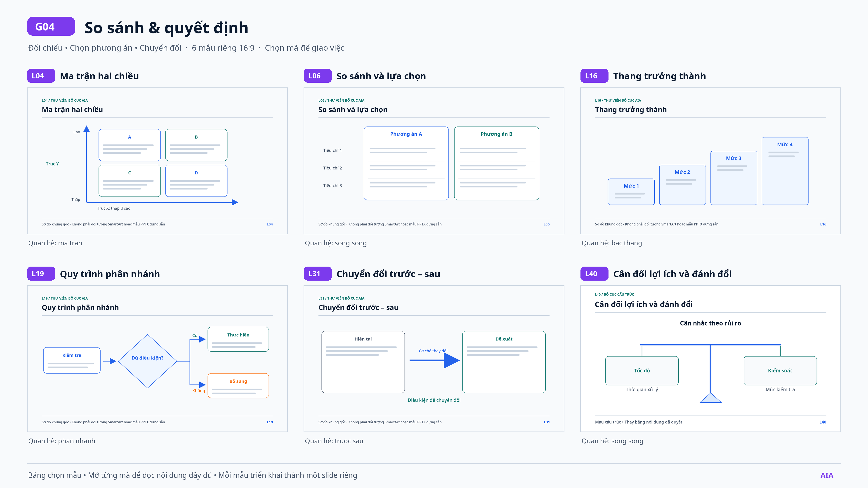Click the Phương án A card header
Image resolution: width=868 pixels, height=488 pixels.
coord(406,134)
